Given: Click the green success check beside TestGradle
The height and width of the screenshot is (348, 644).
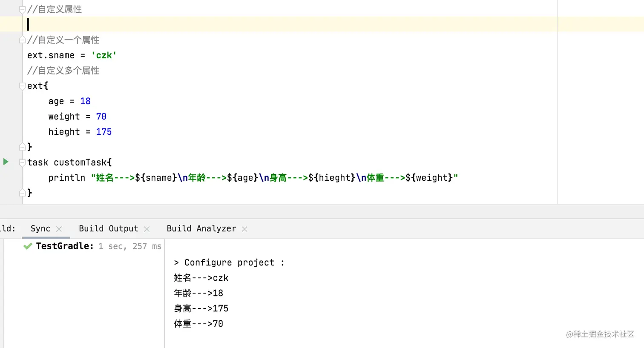Looking at the screenshot, I should point(28,246).
